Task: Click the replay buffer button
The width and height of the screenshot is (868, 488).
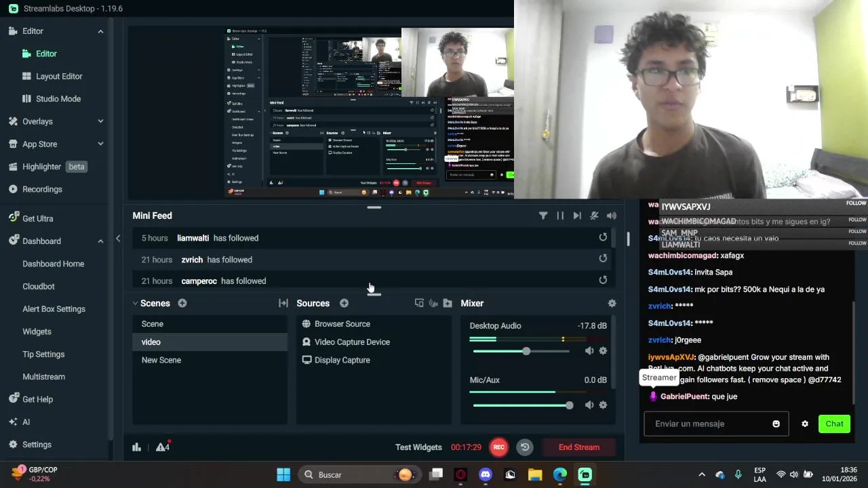Action: pos(525,447)
